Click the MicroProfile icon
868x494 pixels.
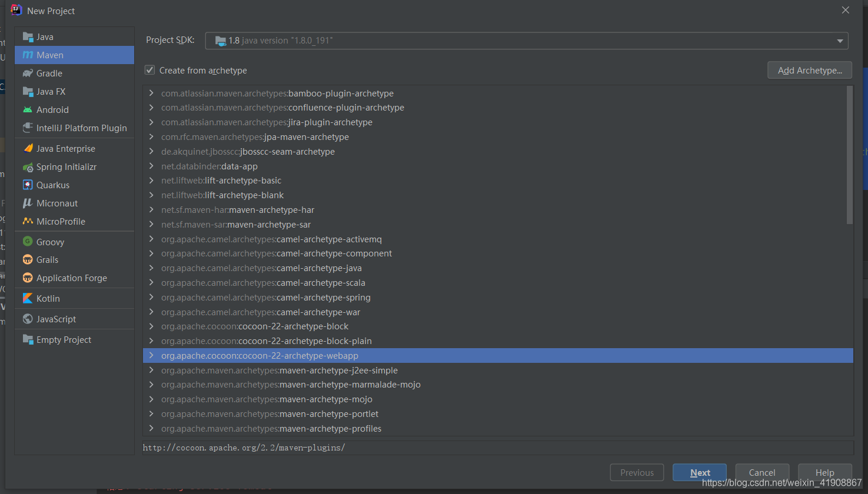click(28, 222)
